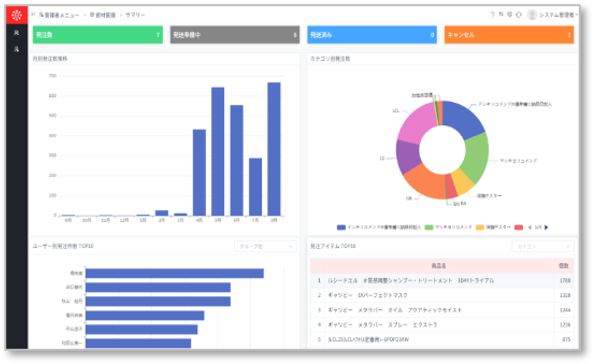Image resolution: width=594 pixels, height=364 pixels.
Task: Go to next pie legend page arrow
Action: pos(546,227)
